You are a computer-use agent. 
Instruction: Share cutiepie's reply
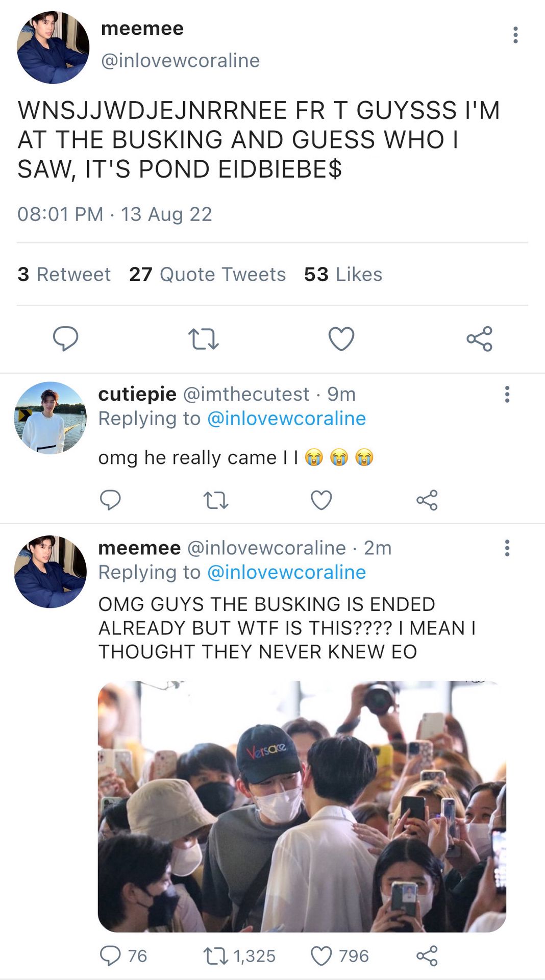427,500
